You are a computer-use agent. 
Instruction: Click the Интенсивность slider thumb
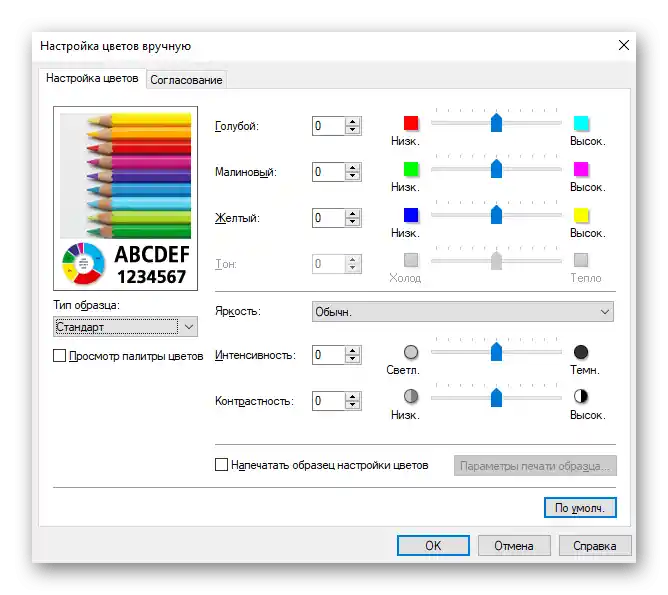(x=496, y=352)
